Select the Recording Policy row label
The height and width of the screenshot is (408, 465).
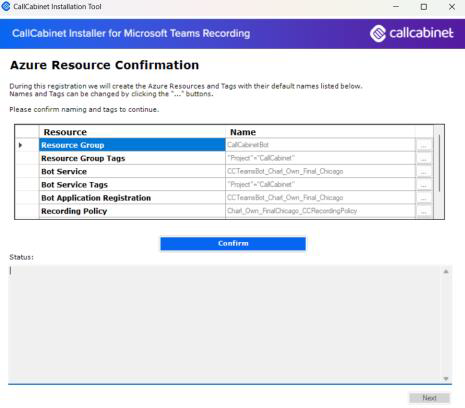point(132,211)
